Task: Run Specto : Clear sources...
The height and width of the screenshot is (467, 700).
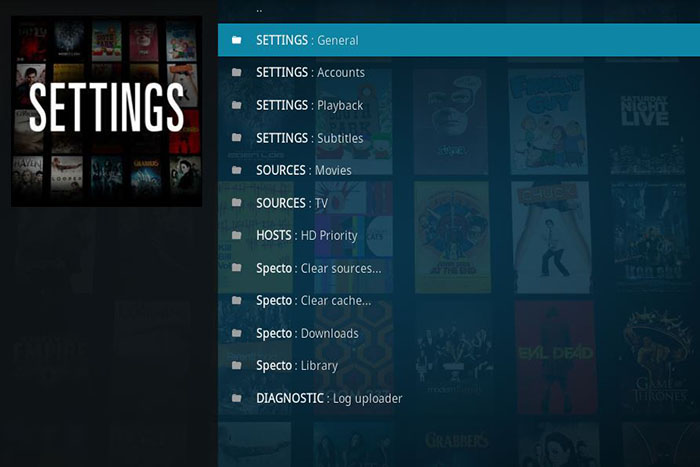Action: coord(459,268)
